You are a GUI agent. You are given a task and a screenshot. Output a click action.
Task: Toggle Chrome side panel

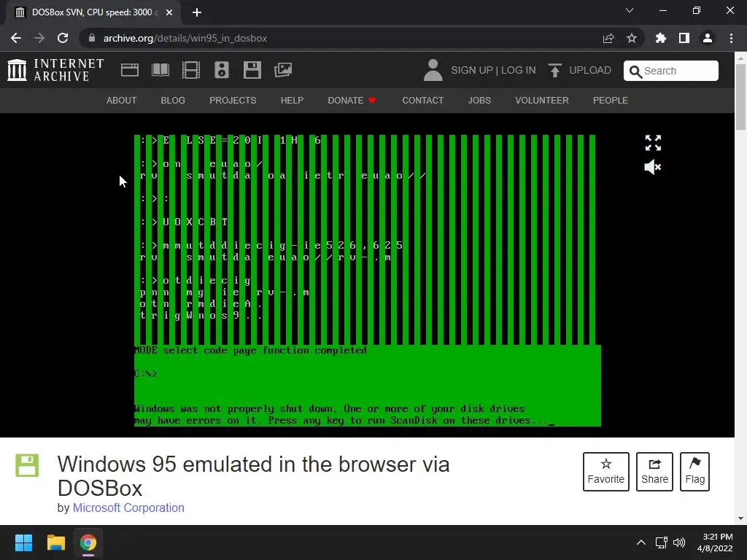(684, 38)
